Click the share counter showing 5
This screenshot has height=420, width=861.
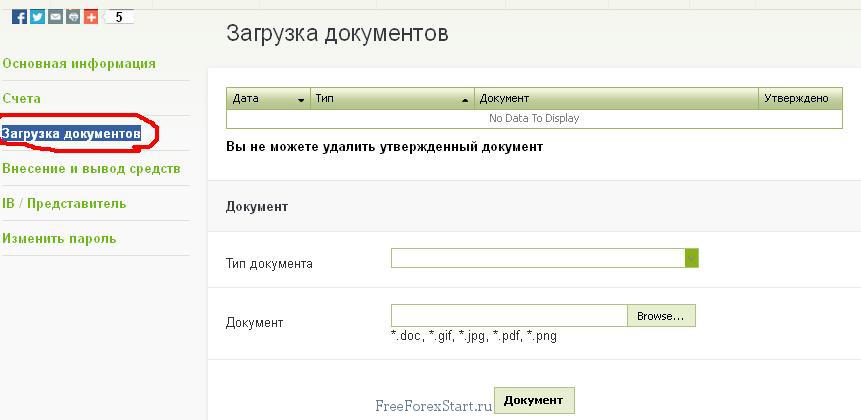coord(119,17)
